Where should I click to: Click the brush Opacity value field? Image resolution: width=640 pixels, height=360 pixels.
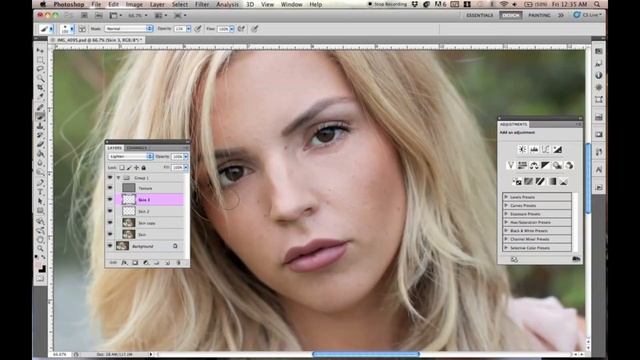pyautogui.click(x=180, y=29)
